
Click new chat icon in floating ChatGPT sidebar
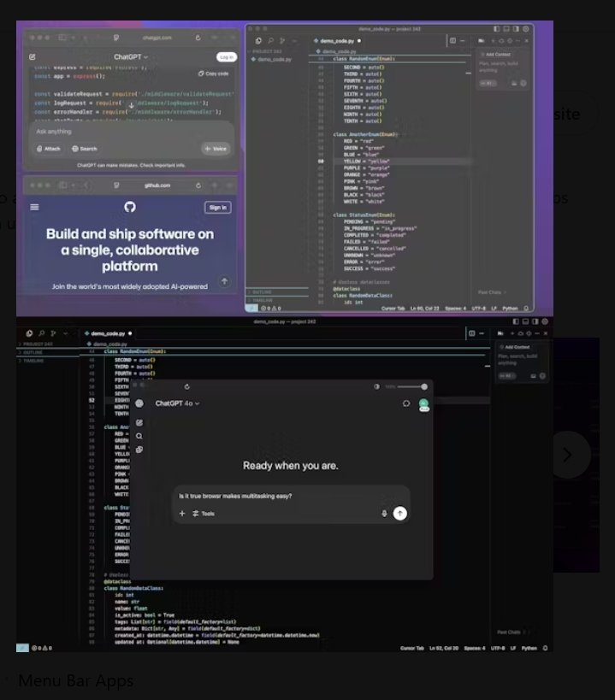click(139, 422)
